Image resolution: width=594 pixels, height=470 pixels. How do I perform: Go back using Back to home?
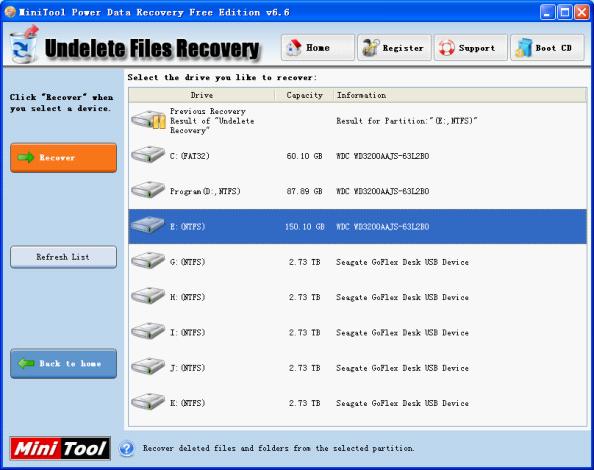click(x=63, y=364)
